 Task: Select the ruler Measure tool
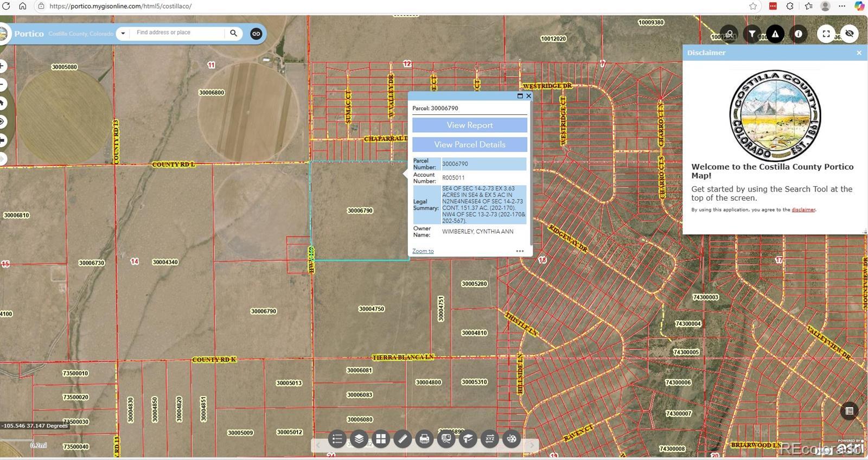point(403,439)
